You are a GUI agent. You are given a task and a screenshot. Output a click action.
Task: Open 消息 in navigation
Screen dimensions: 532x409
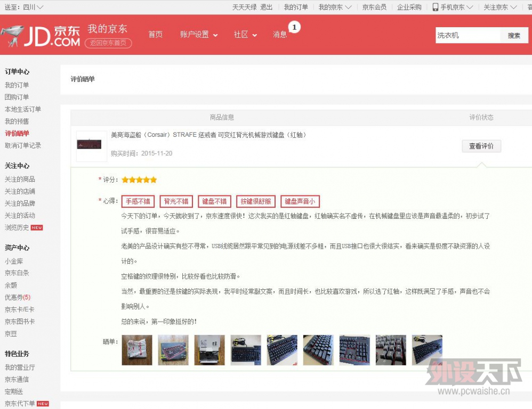(280, 35)
